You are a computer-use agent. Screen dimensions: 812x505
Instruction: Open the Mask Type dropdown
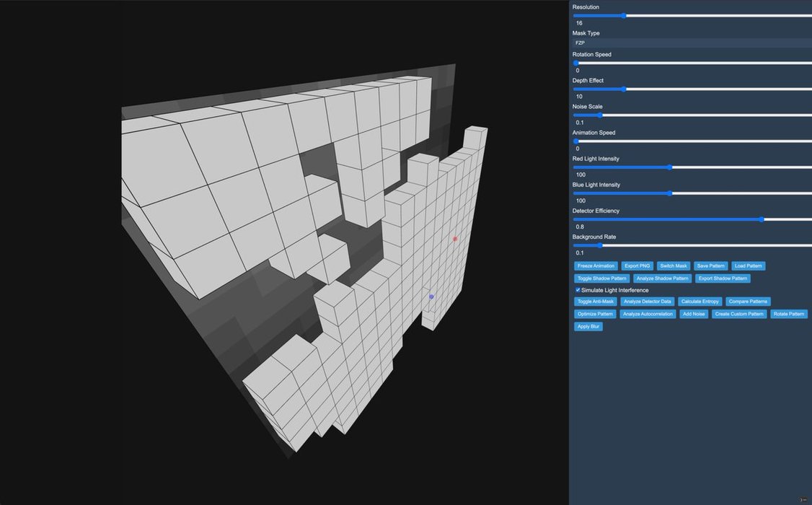(x=691, y=43)
